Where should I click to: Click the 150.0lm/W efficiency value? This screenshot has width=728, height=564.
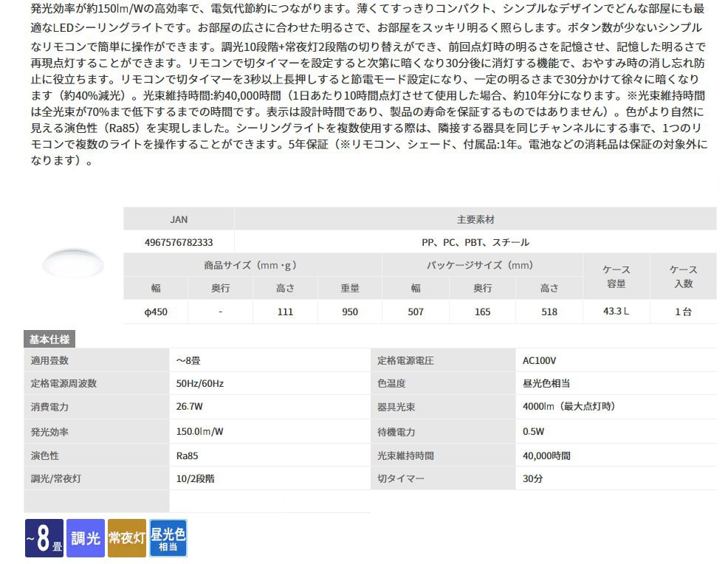point(200,431)
